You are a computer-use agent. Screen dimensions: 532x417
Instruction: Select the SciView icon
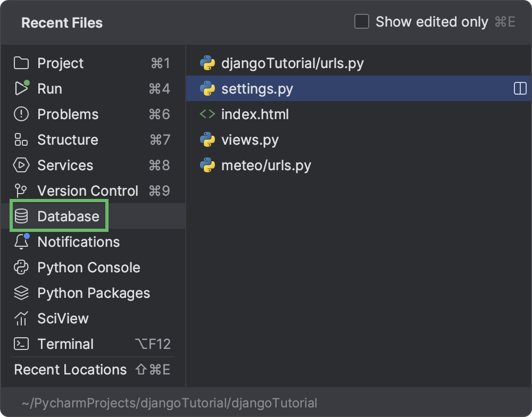[20, 319]
